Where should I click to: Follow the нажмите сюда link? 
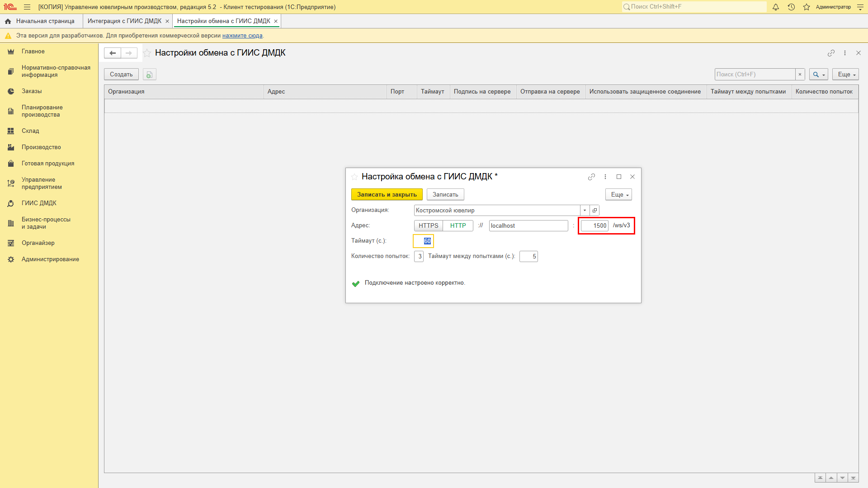pos(242,36)
